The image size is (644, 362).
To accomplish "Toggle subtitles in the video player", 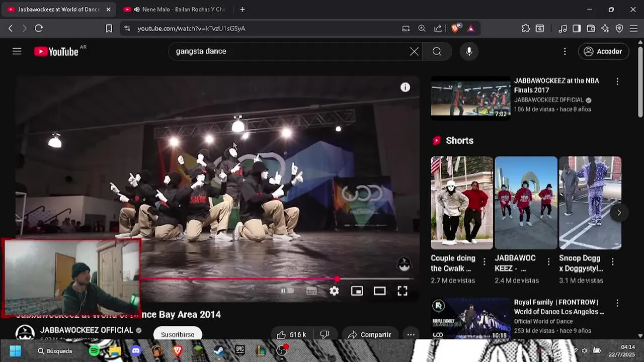I will tap(311, 291).
